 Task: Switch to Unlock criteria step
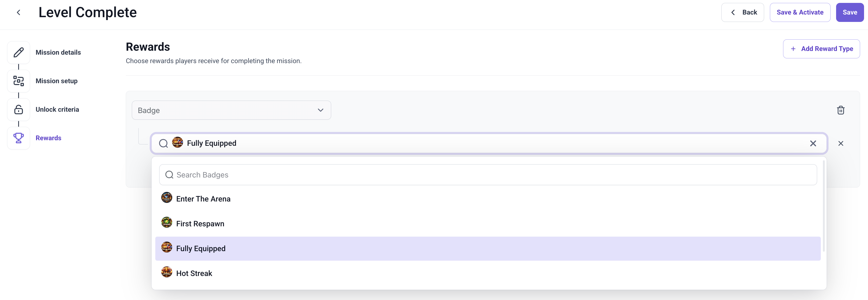pyautogui.click(x=57, y=109)
